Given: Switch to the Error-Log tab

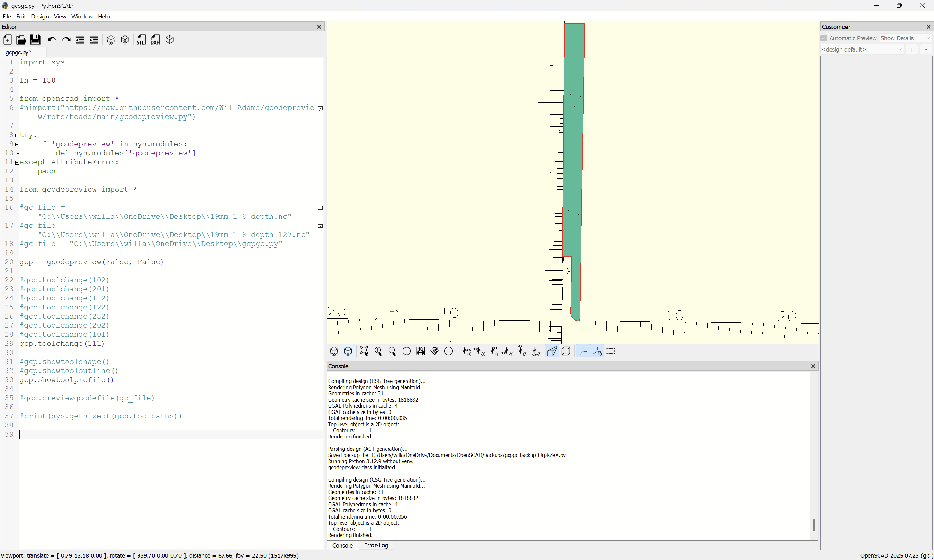Looking at the screenshot, I should pos(376,545).
